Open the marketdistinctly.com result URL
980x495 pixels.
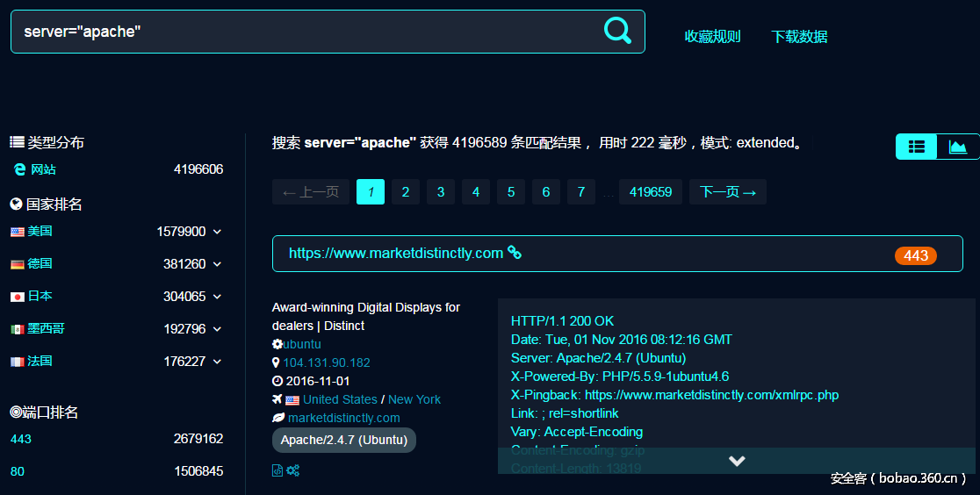[395, 253]
